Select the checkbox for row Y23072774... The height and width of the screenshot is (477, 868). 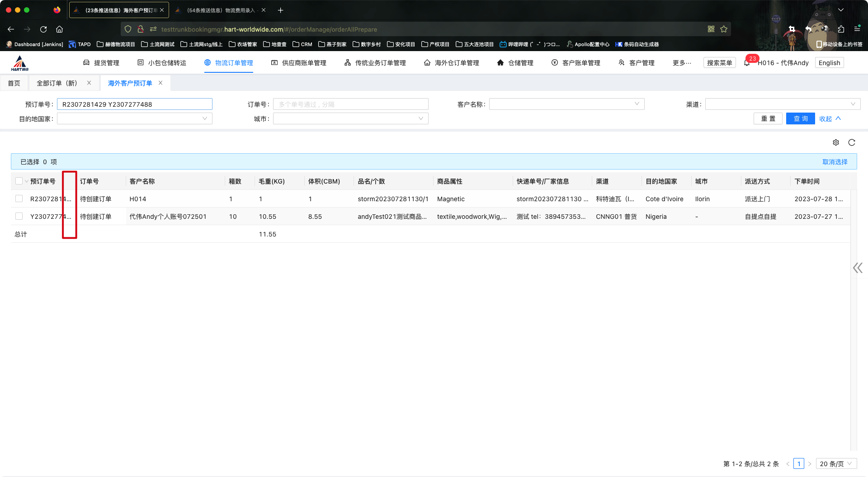(x=19, y=217)
